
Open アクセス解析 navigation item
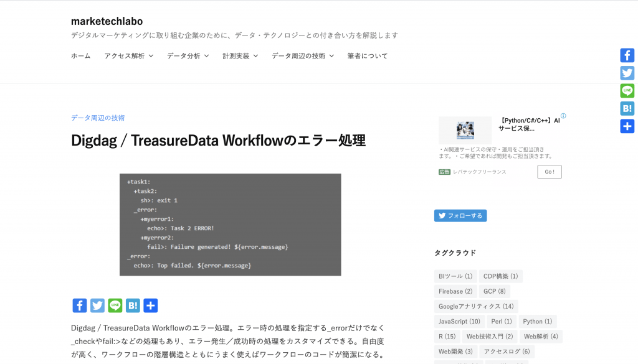click(x=125, y=56)
